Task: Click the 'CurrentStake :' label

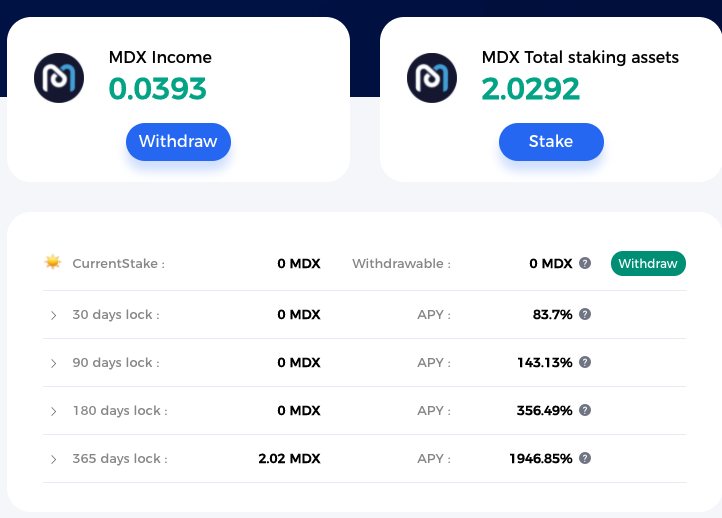Action: coord(118,263)
